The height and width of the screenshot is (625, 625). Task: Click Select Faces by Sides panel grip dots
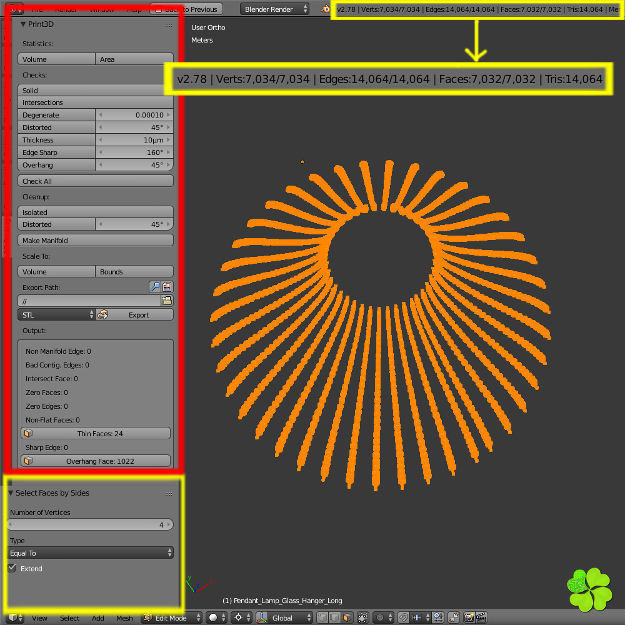click(169, 494)
